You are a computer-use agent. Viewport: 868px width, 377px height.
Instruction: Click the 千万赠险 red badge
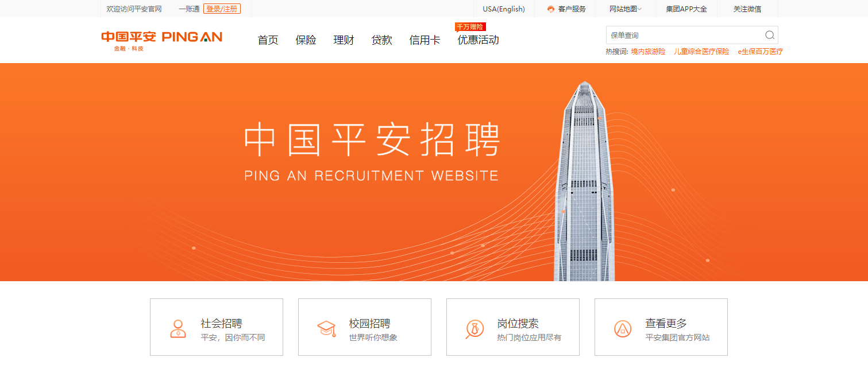(470, 27)
